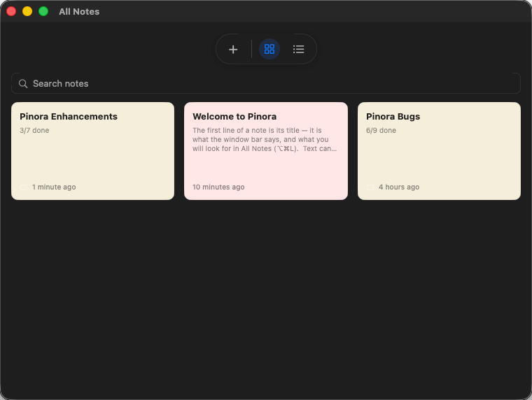Create a new note with plus icon
Screen dimensions: 532x400
(x=233, y=50)
